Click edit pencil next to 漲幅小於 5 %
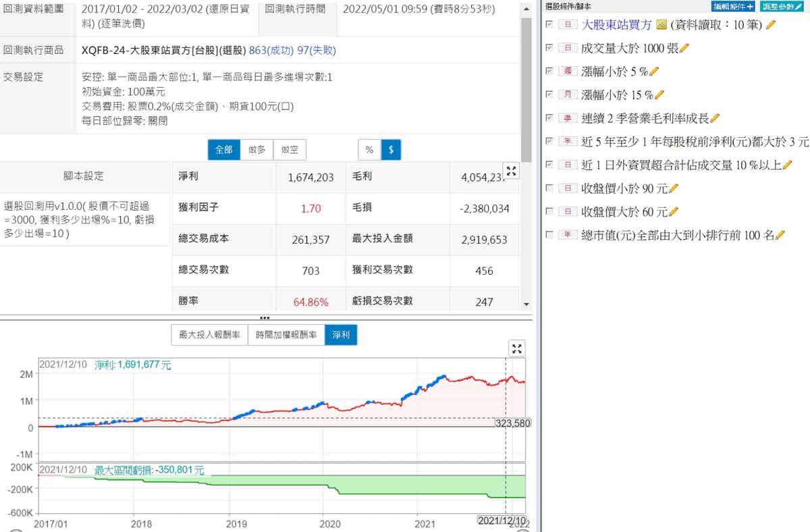 coord(653,71)
